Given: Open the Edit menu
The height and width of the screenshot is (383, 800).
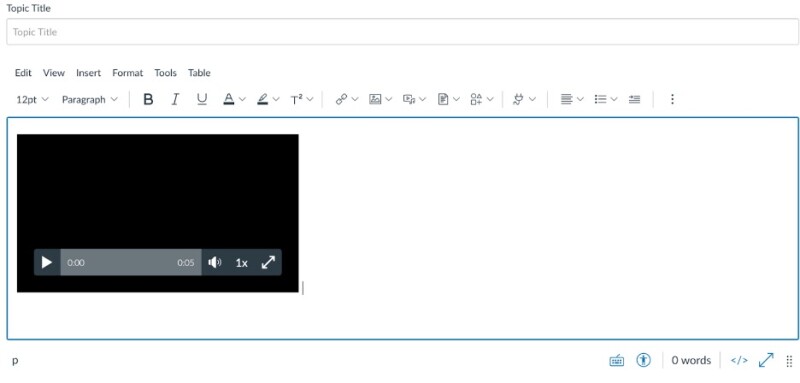Looking at the screenshot, I should [x=23, y=73].
